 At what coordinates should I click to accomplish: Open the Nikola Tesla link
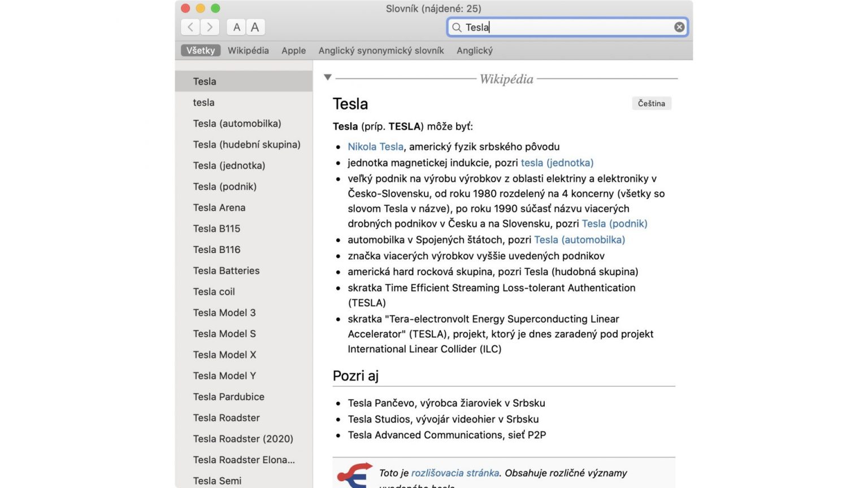click(376, 147)
